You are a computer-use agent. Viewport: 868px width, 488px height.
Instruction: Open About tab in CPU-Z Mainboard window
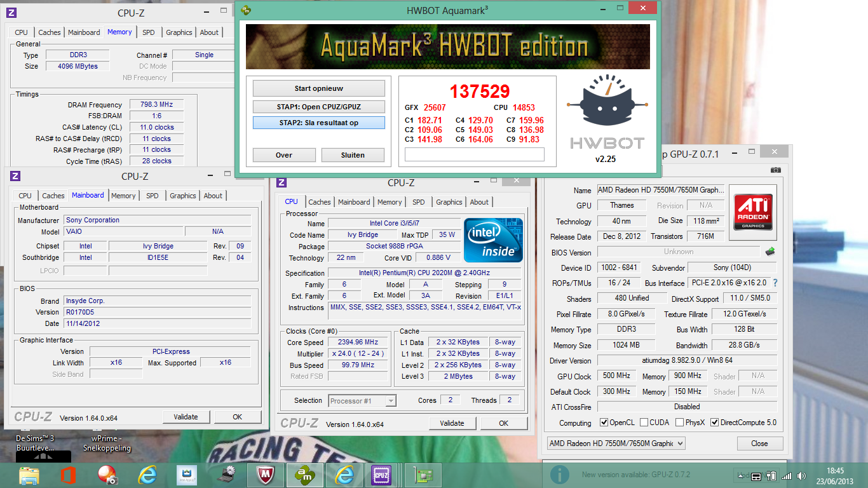click(x=213, y=196)
